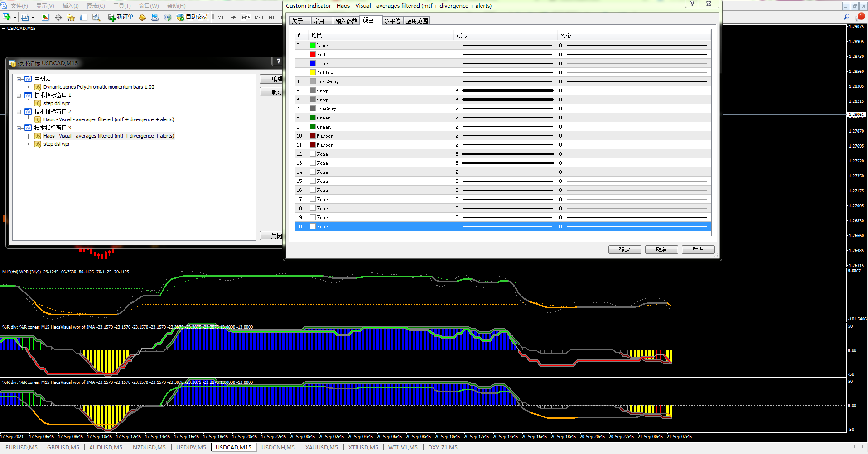
Task: Open the Navigator folder-star icon
Action: pos(70,17)
